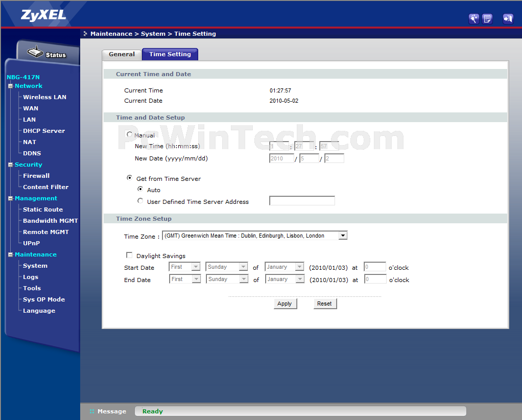Collapse the Maintenance section icon
This screenshot has width=522, height=420.
tap(10, 255)
